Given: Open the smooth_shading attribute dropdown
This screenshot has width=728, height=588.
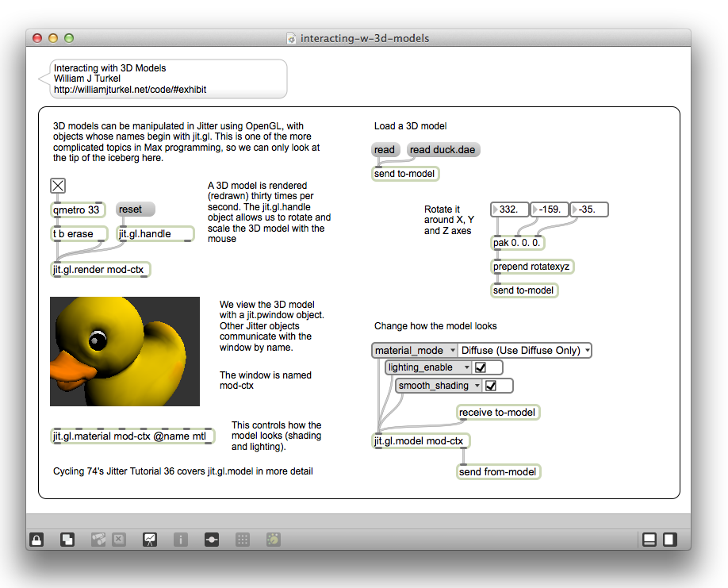Looking at the screenshot, I should pyautogui.click(x=439, y=386).
